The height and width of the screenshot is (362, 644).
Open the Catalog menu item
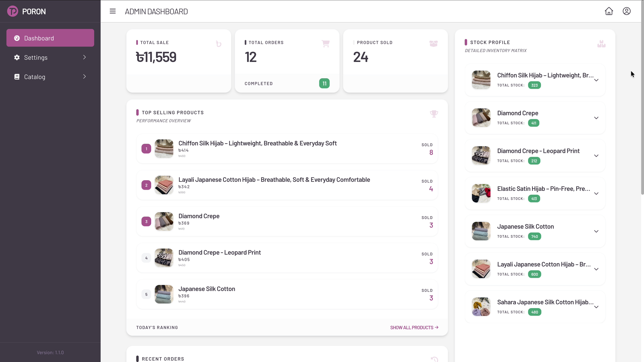[x=50, y=77]
